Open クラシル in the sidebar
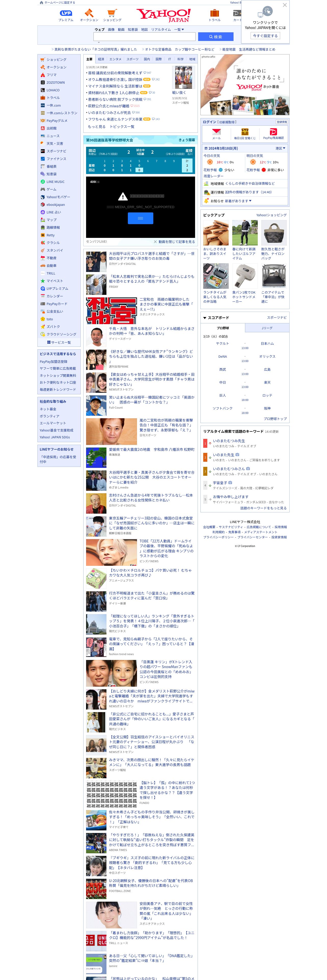The image size is (327, 980). coord(53,243)
